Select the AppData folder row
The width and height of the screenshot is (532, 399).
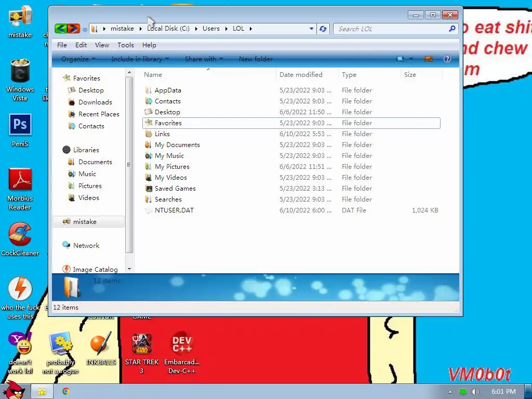(x=292, y=90)
